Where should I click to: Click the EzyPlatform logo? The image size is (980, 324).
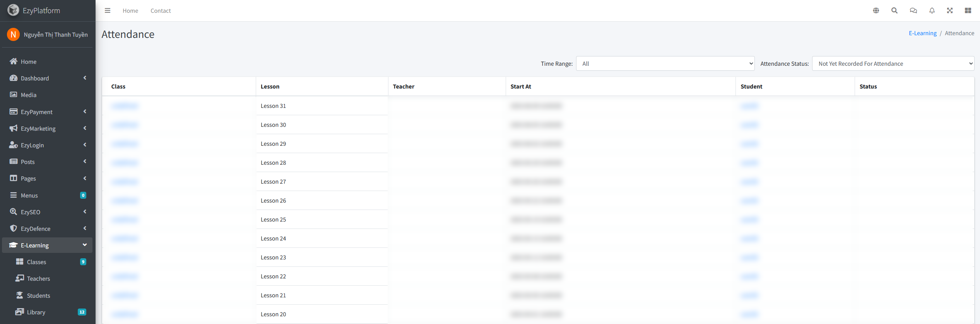13,10
